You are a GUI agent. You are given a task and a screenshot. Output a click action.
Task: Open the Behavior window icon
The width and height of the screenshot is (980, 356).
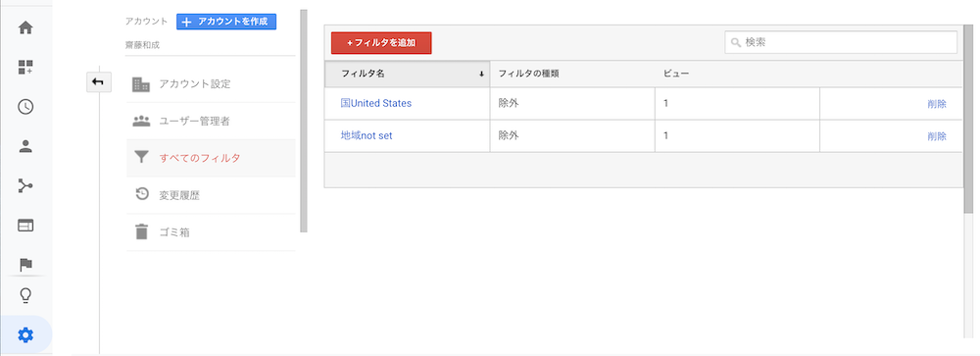click(x=25, y=226)
